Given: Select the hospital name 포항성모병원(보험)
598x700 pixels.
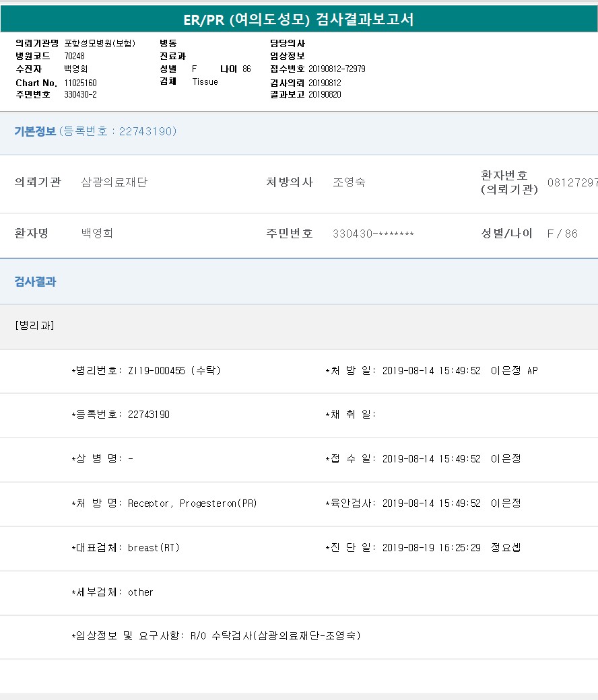Looking at the screenshot, I should (100, 43).
